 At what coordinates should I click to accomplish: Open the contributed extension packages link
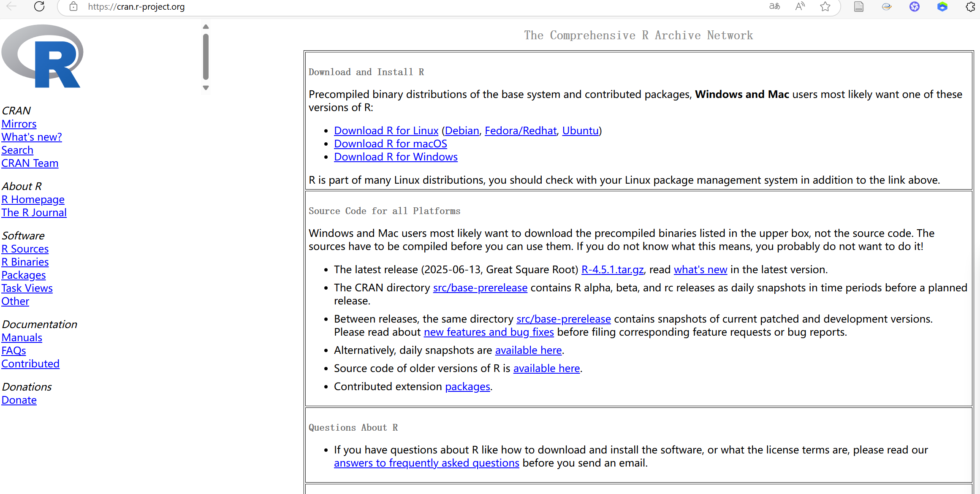click(x=468, y=386)
